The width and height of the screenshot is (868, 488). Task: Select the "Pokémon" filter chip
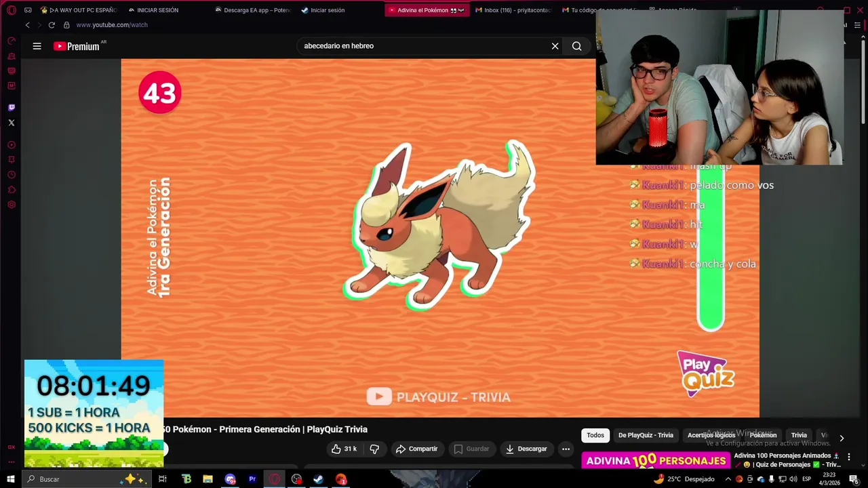(763, 435)
